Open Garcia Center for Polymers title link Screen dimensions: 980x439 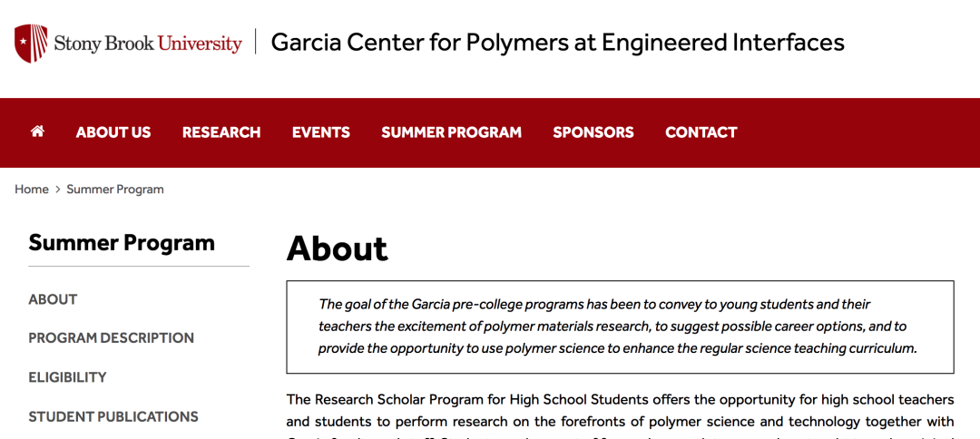[557, 43]
